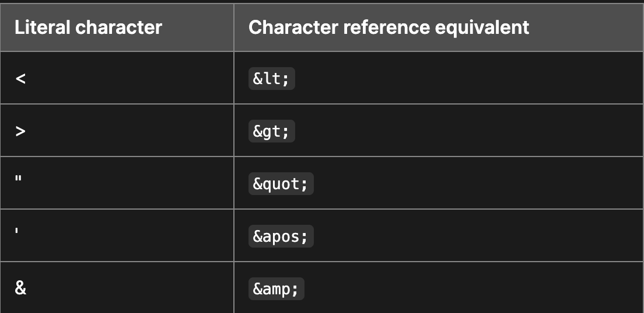Click the &gt; code snippet
This screenshot has height=313, width=644.
pos(271,131)
